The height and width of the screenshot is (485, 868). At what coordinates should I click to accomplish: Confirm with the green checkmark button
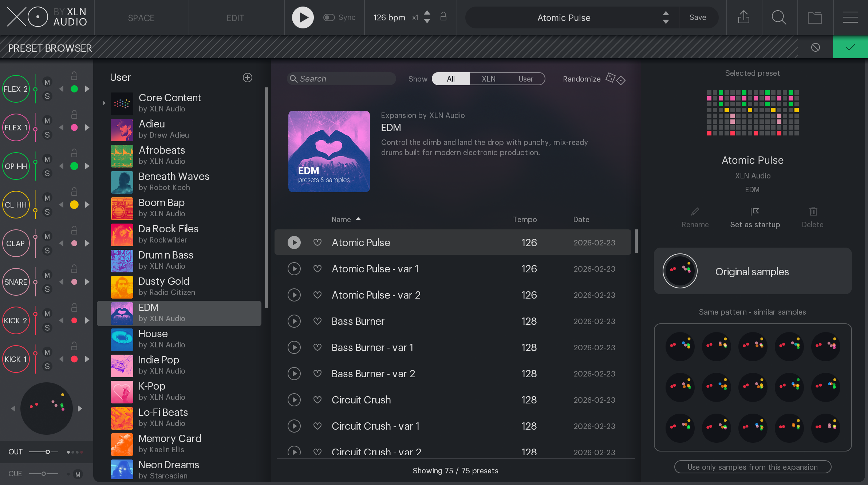coord(850,47)
